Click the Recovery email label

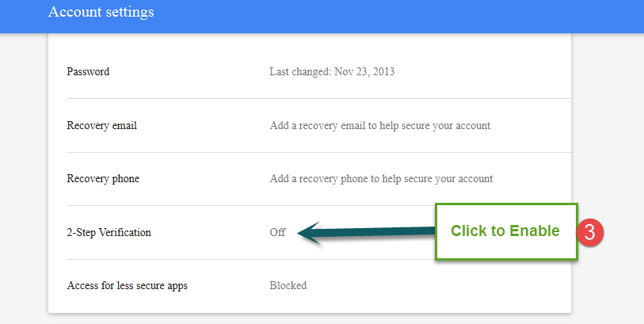(102, 125)
